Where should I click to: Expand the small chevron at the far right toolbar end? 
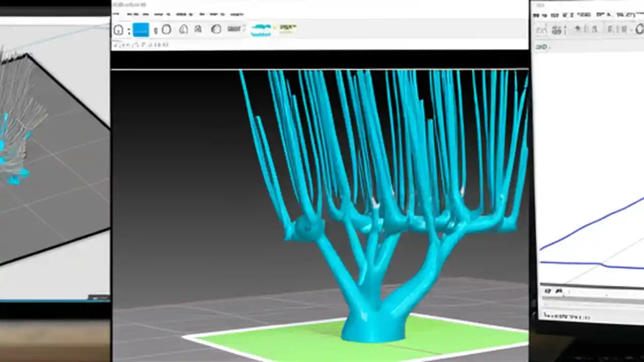tap(631, 29)
